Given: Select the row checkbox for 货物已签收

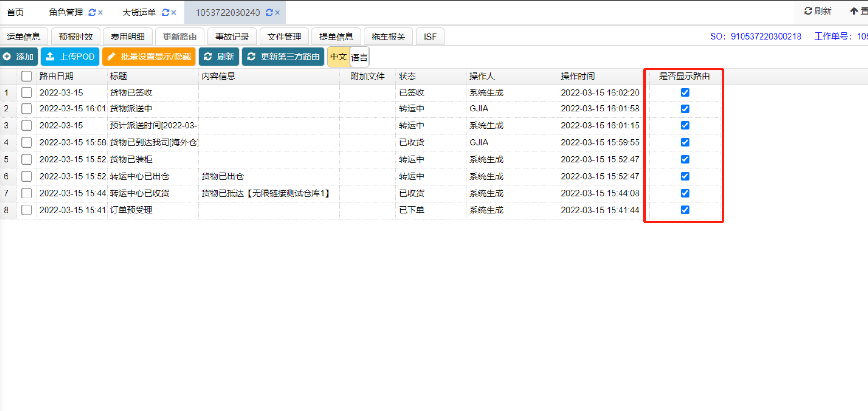Looking at the screenshot, I should 27,93.
